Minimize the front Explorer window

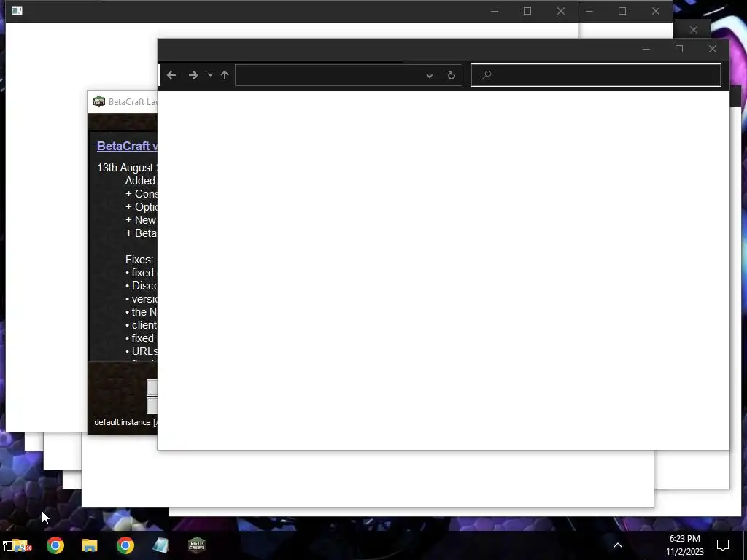[646, 49]
